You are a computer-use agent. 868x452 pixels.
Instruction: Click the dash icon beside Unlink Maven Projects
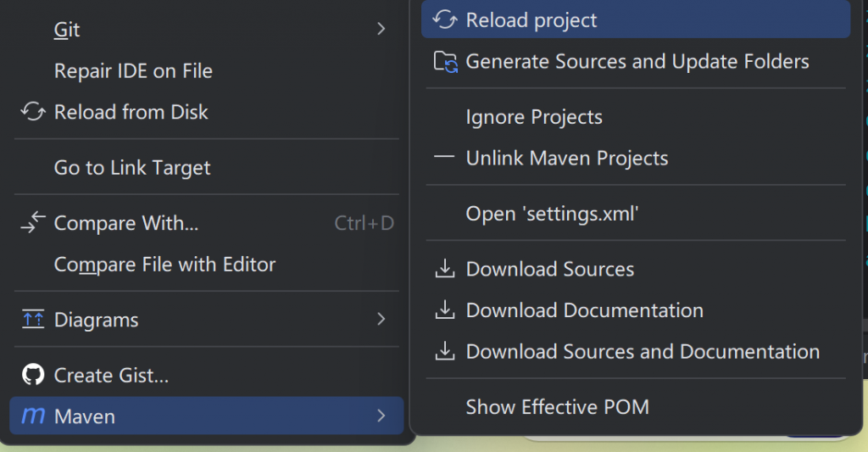click(x=444, y=158)
